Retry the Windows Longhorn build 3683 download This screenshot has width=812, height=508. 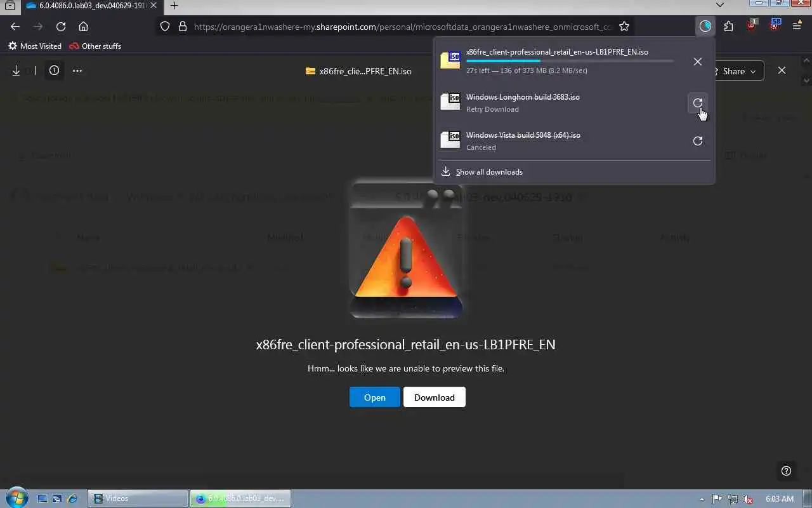pos(698,103)
